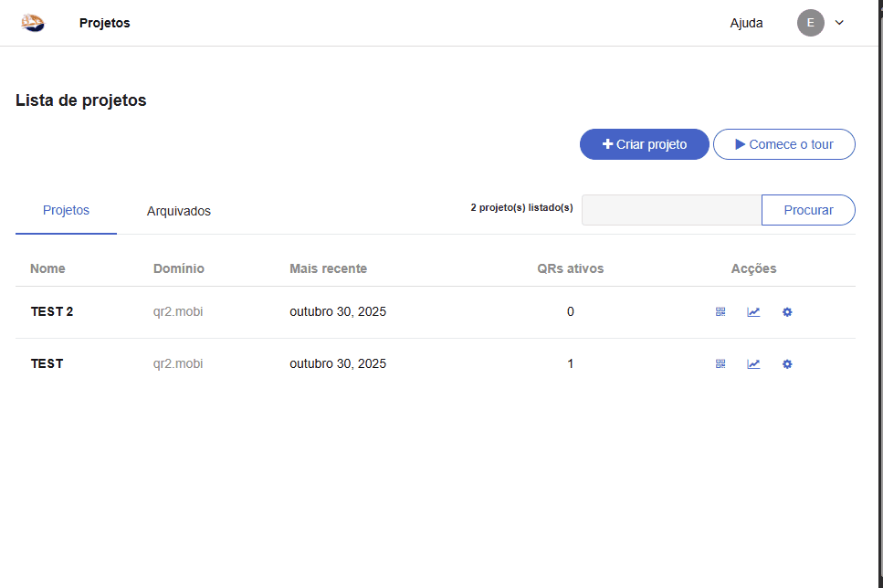Open QR codes for TEST 2 project

coord(720,312)
